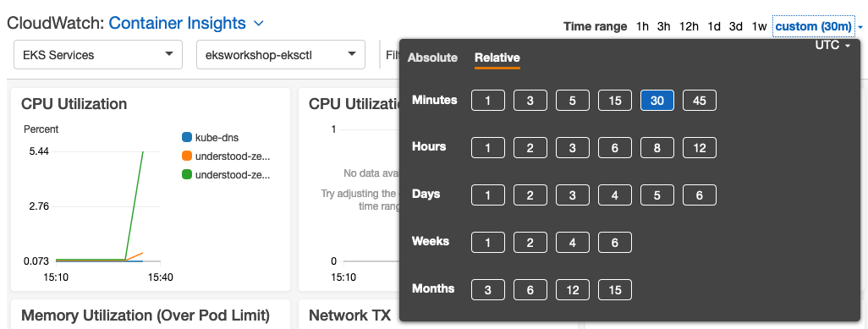Viewport: 868px width, 329px height.
Task: Open the EKS Services dropdown
Action: 98,54
